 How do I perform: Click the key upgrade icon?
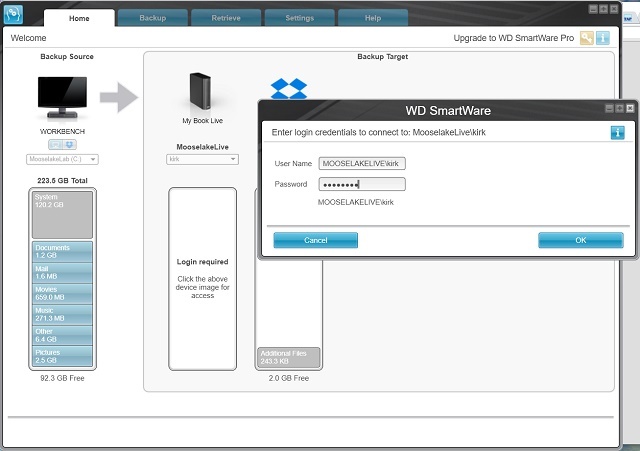587,38
